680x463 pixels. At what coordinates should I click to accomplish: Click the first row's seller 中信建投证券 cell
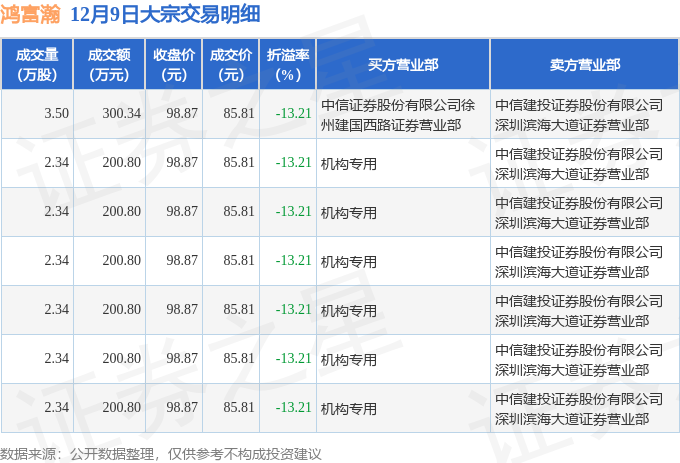pyautogui.click(x=580, y=114)
